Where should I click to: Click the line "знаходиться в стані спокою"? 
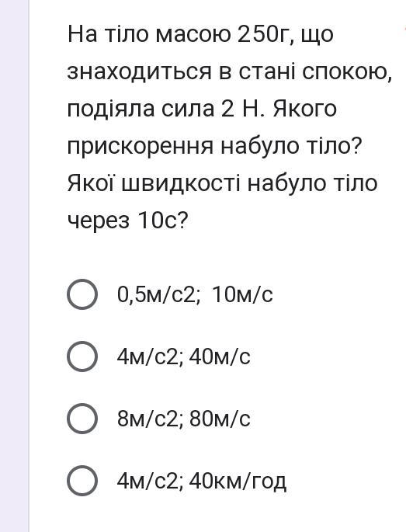coord(230,72)
